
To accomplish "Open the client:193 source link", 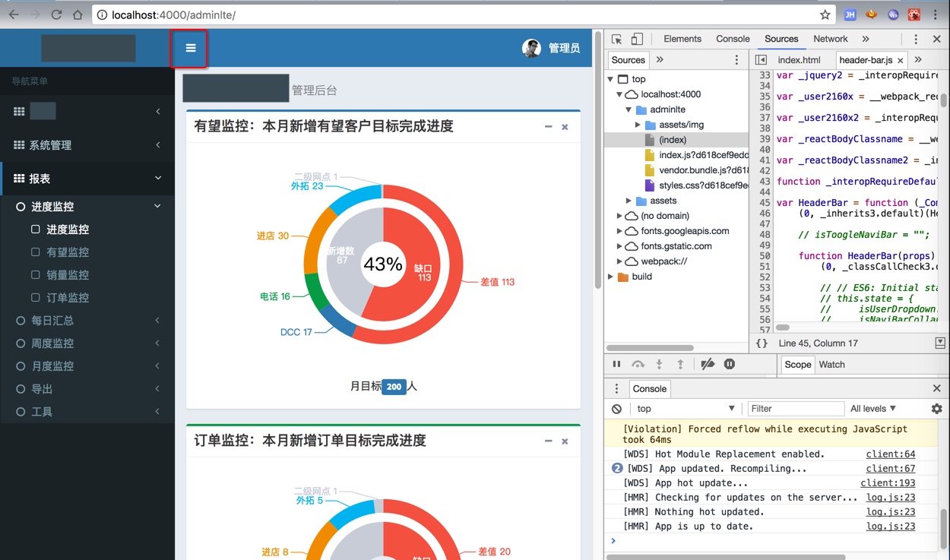I will click(888, 483).
